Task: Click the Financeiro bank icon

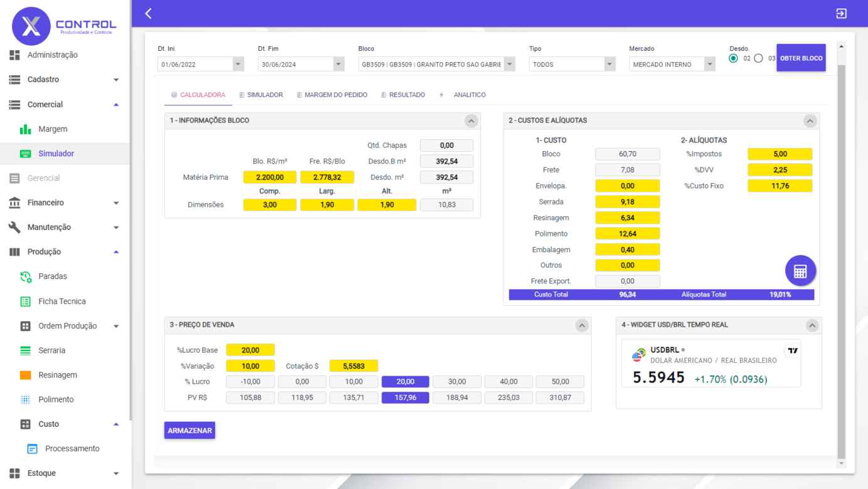Action: point(14,202)
